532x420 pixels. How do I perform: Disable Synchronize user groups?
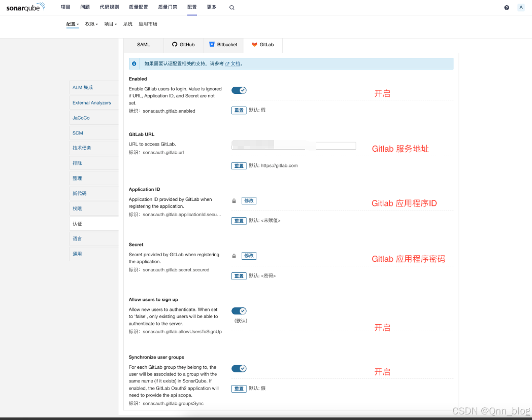(x=239, y=368)
